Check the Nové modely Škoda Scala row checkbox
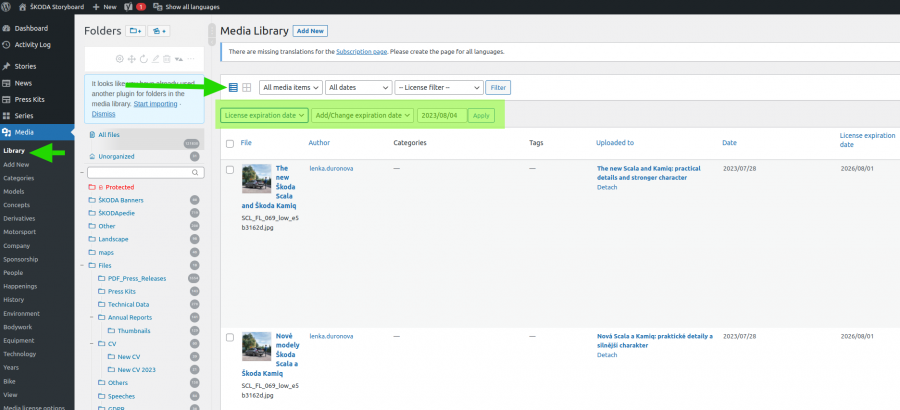Viewport: 900px width, 410px height. 230,338
